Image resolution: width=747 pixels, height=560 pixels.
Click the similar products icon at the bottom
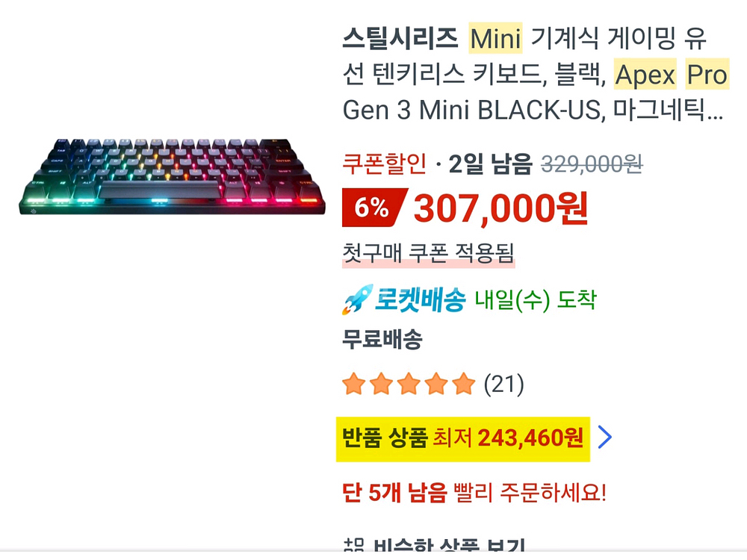[353, 546]
